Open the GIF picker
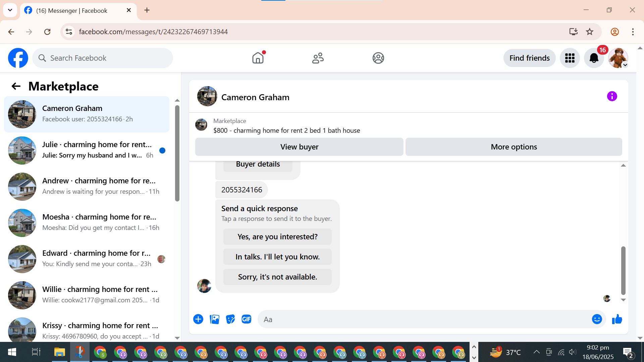 tap(247, 319)
